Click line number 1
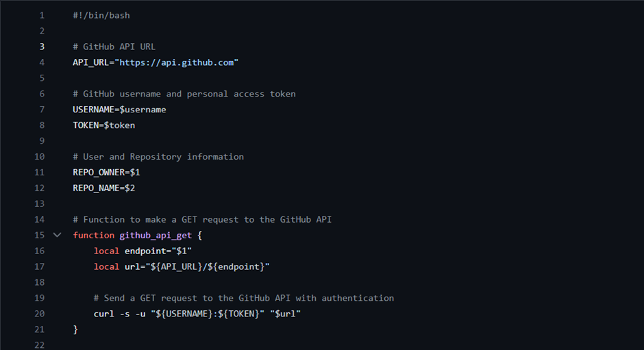Screen dimensions: 644x350 [42, 16]
